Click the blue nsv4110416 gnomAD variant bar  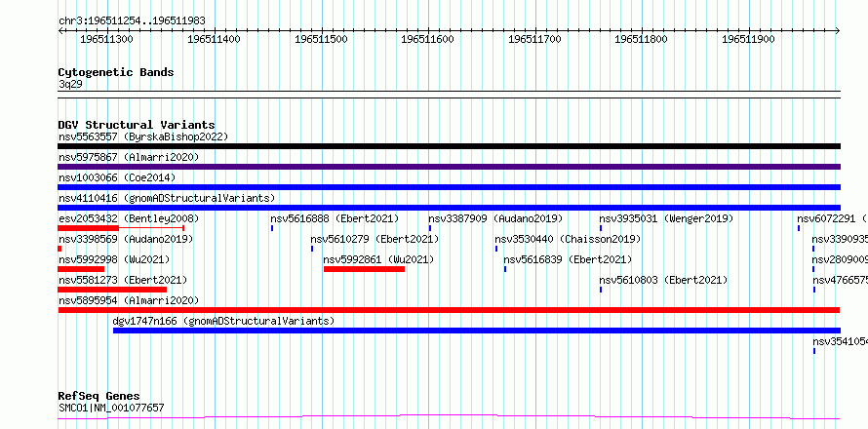449,208
